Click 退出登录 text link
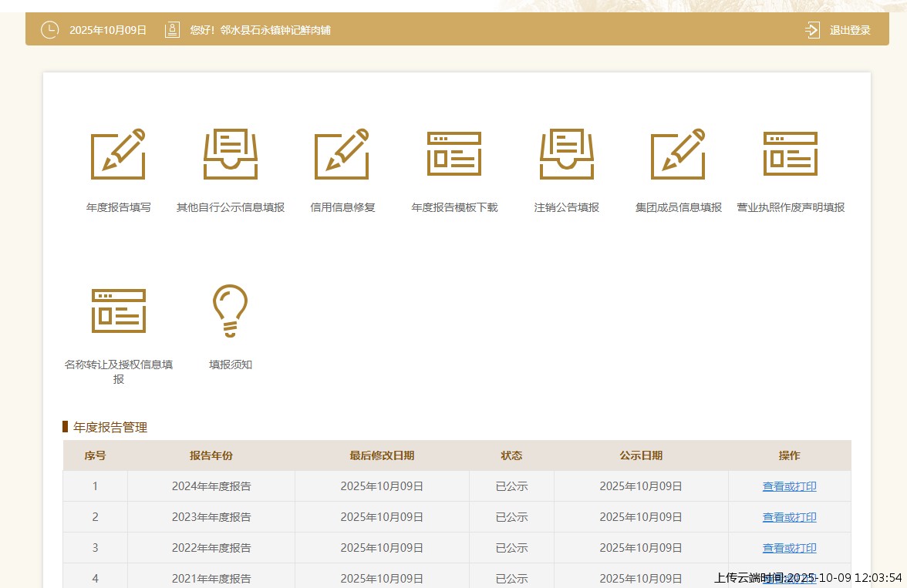The height and width of the screenshot is (588, 907). 849,30
